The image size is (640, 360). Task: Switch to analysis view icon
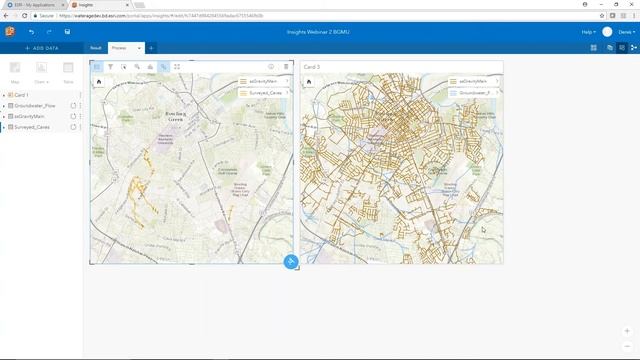click(x=633, y=48)
